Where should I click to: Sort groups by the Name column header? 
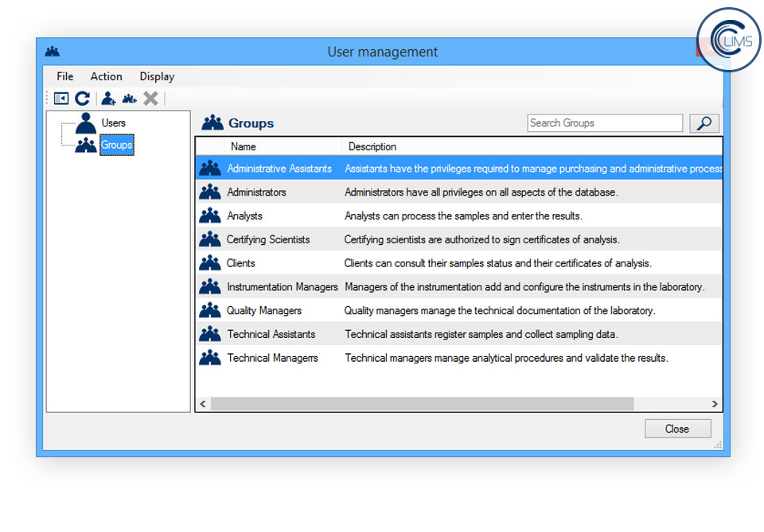pyautogui.click(x=244, y=146)
